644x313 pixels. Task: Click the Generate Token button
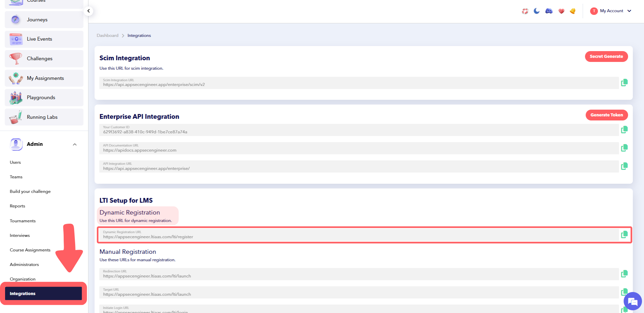tap(606, 115)
